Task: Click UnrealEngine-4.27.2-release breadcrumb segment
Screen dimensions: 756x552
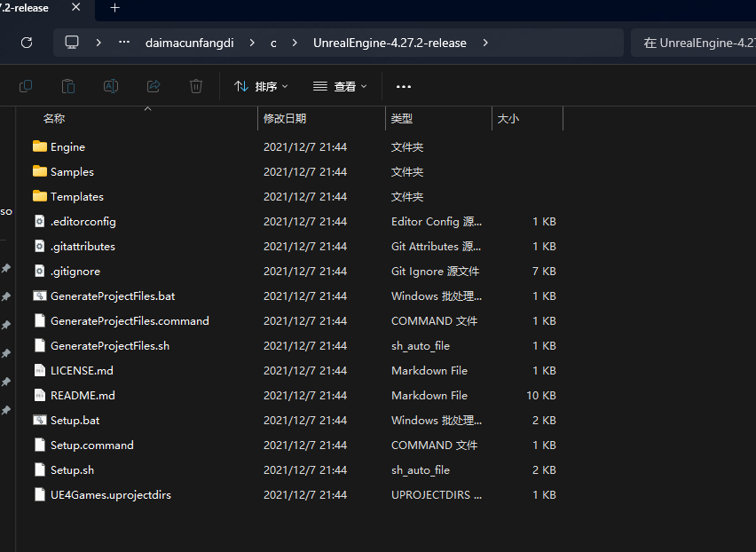Action: pyautogui.click(x=390, y=43)
